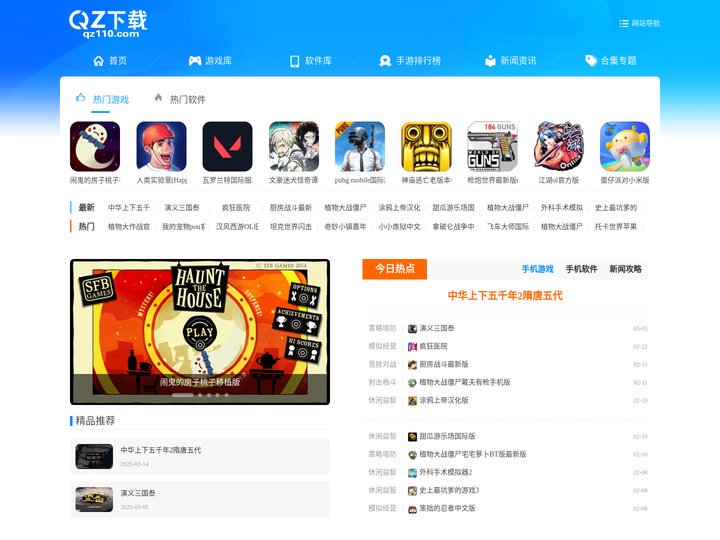Click 奇妙小镇嘉年 in the 热门 row
Viewport: 720px width, 540px height.
click(x=345, y=226)
